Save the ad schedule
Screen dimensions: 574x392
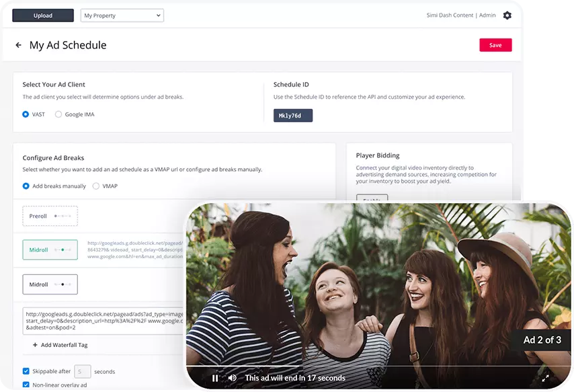(495, 45)
